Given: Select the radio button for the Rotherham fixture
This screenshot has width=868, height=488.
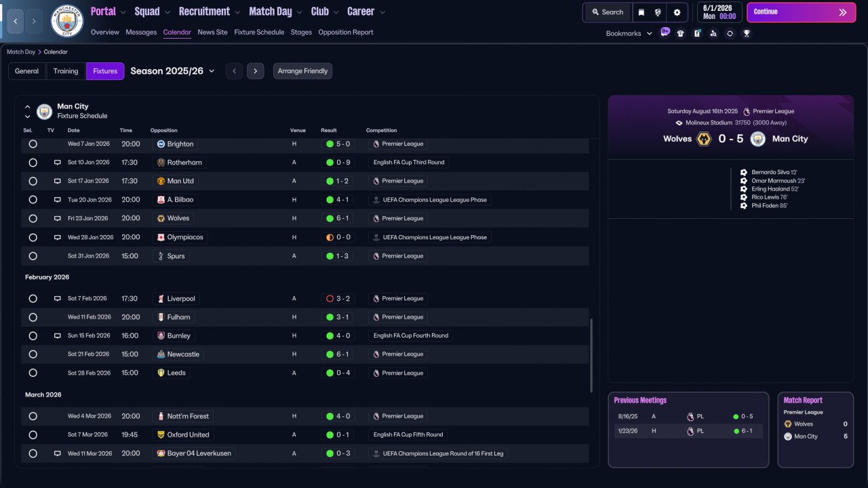Looking at the screenshot, I should pos(33,163).
